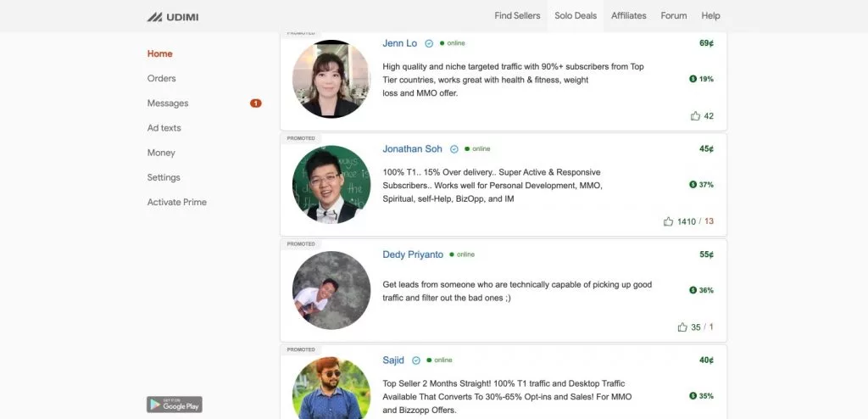Click Jonathan Soh's 1410 positive ratings
868x419 pixels.
coord(687,221)
